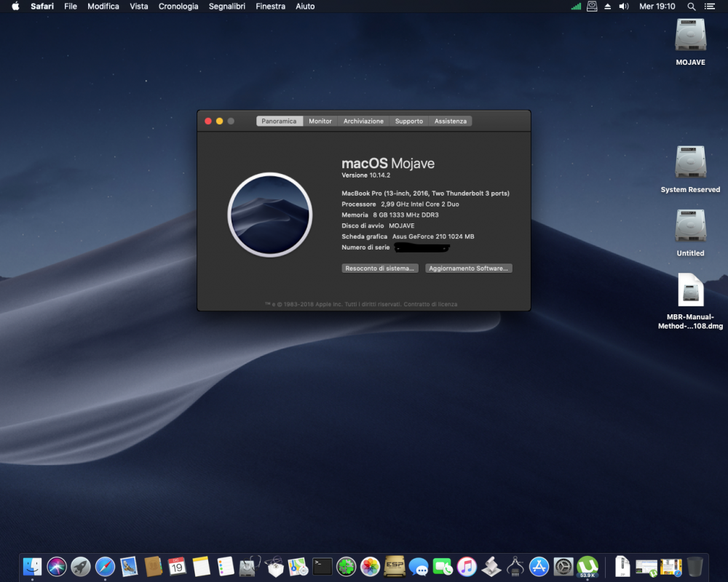Viewport: 728px width, 582px height.
Task: Open Clover Configurator green clover icon
Action: click(347, 566)
